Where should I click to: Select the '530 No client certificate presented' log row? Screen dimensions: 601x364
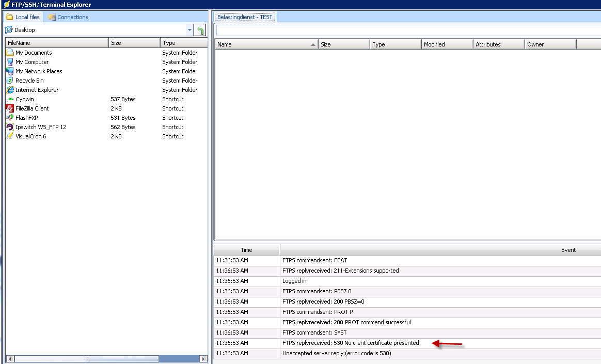click(x=351, y=343)
